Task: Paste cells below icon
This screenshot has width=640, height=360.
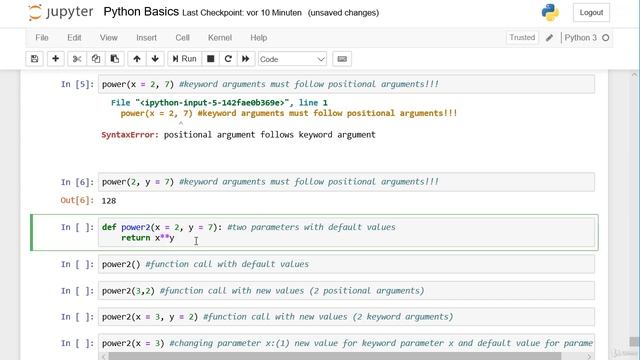Action: tap(115, 59)
